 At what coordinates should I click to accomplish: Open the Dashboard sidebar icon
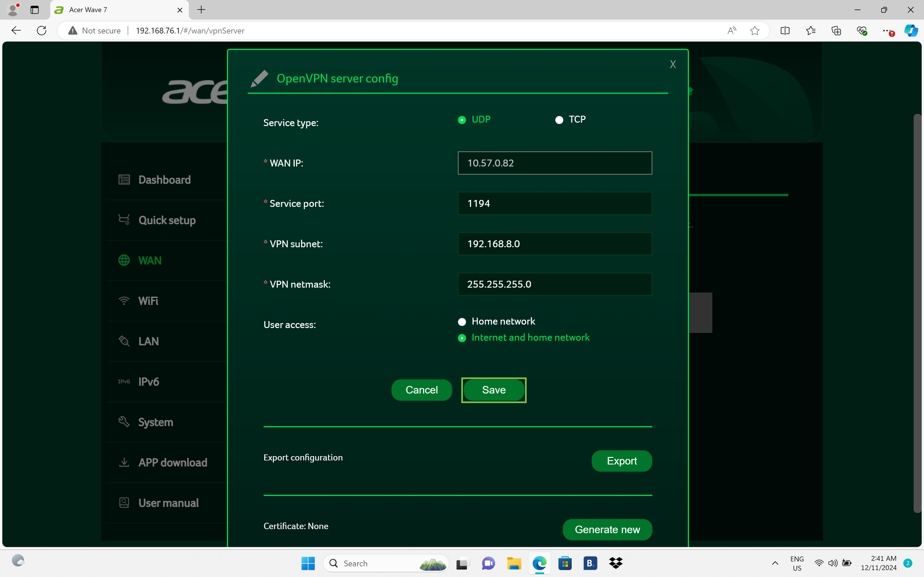[x=124, y=179]
